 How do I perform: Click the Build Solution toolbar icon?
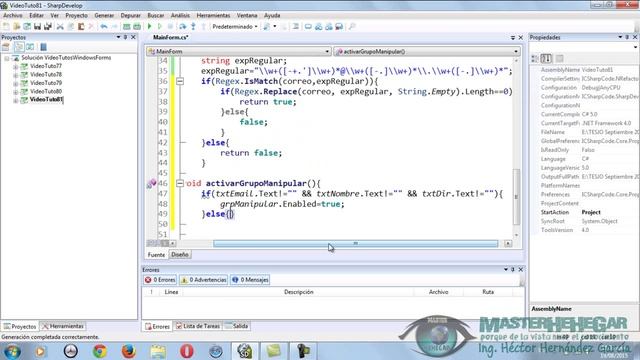click(x=127, y=27)
